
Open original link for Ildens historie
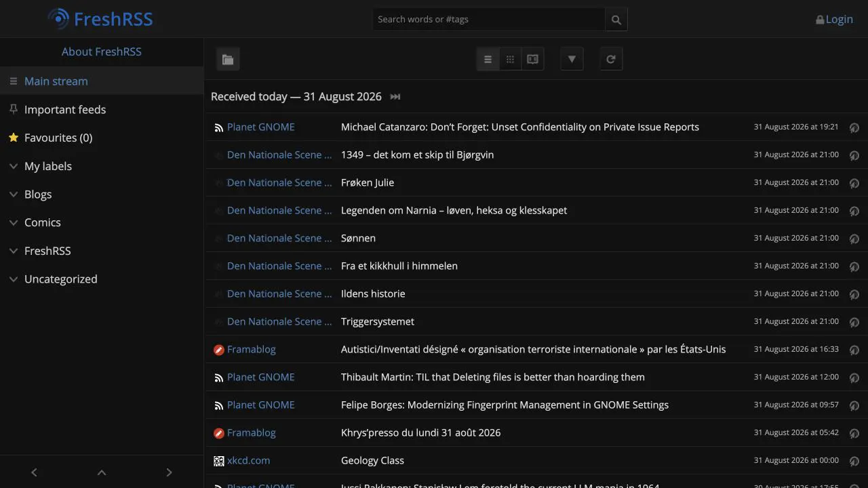(854, 294)
